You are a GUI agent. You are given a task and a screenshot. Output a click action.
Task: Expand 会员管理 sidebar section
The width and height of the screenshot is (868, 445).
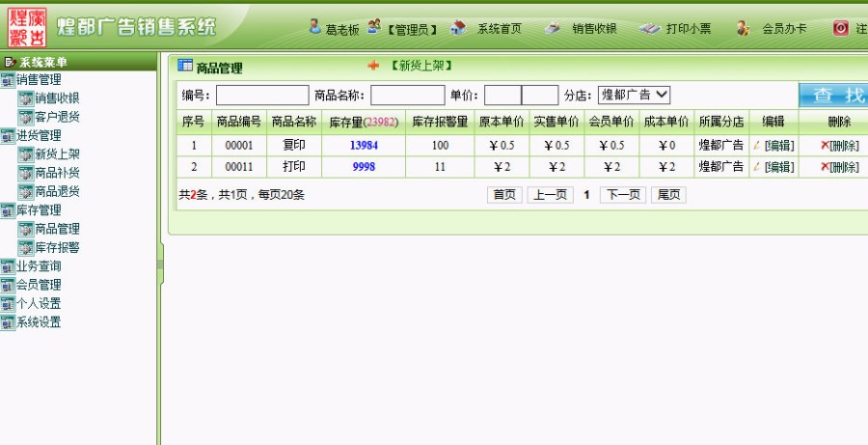coord(39,285)
